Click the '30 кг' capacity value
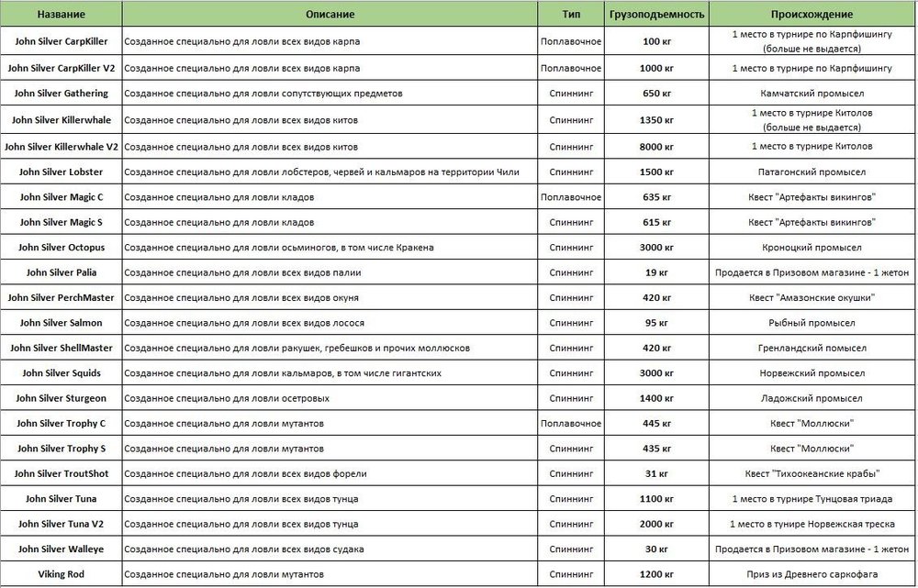 (656, 549)
